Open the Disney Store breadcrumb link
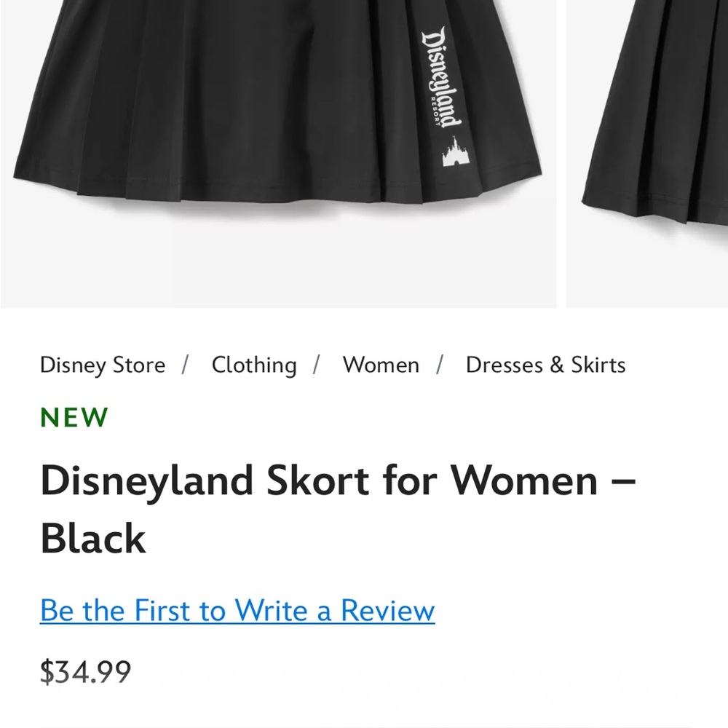 coord(102,365)
